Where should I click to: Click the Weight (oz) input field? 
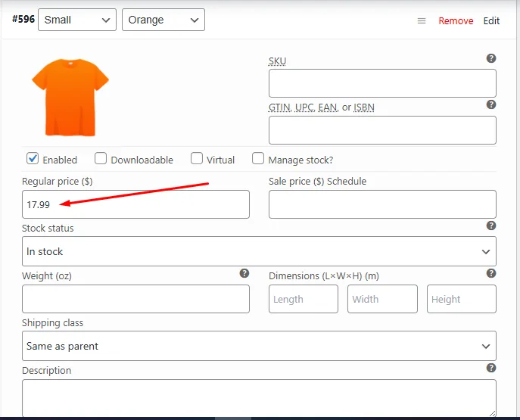click(135, 299)
